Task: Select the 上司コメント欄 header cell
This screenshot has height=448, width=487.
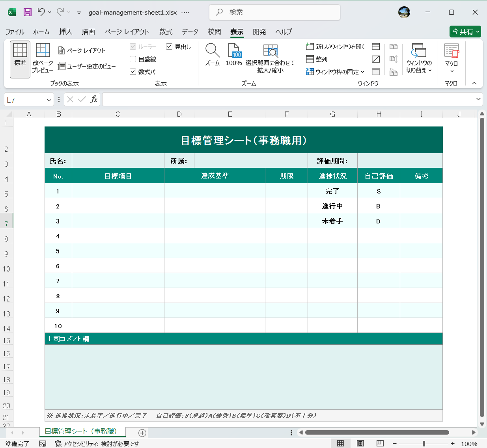Action: click(244, 339)
